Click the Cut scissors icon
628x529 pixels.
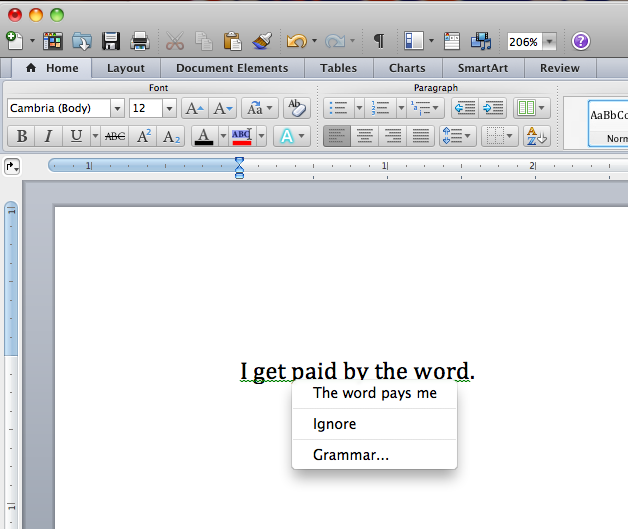pos(174,41)
